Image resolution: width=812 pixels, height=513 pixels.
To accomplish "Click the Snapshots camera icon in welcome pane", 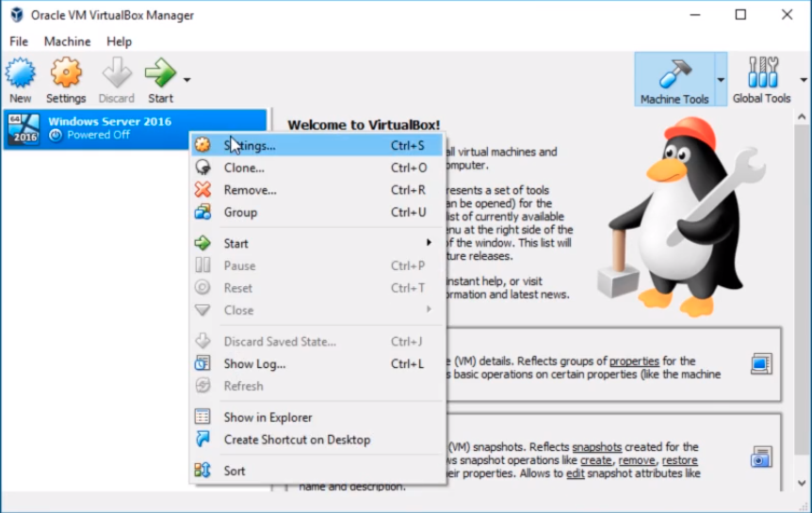I will click(760, 458).
